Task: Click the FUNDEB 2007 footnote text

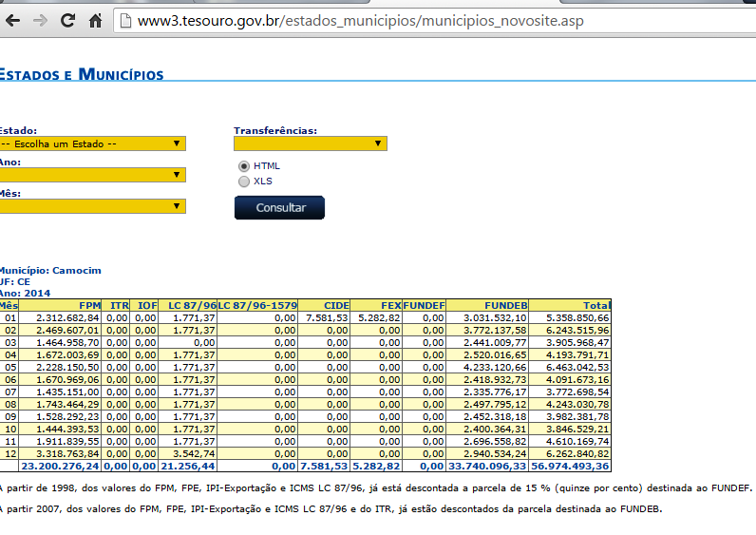Action: tap(331, 509)
